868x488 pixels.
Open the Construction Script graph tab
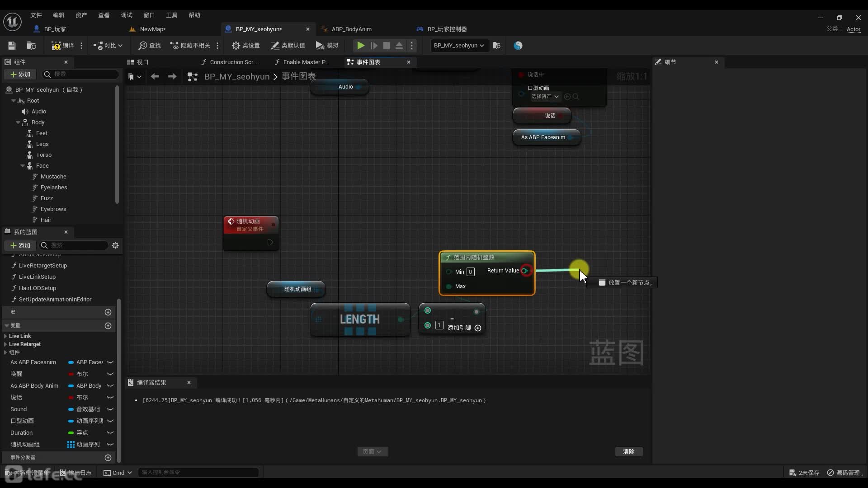[233, 62]
